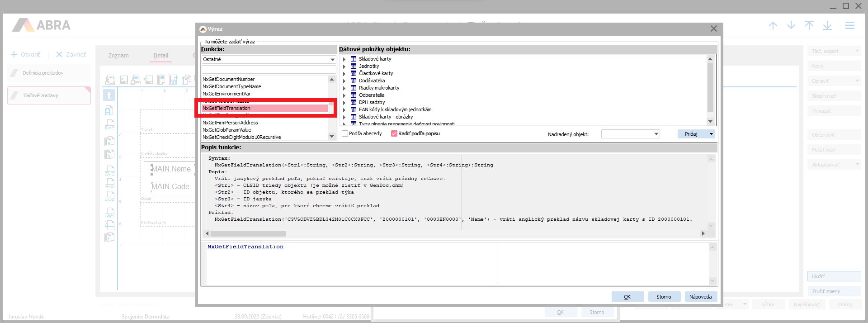Click the function search field below Ostatné

click(269, 69)
